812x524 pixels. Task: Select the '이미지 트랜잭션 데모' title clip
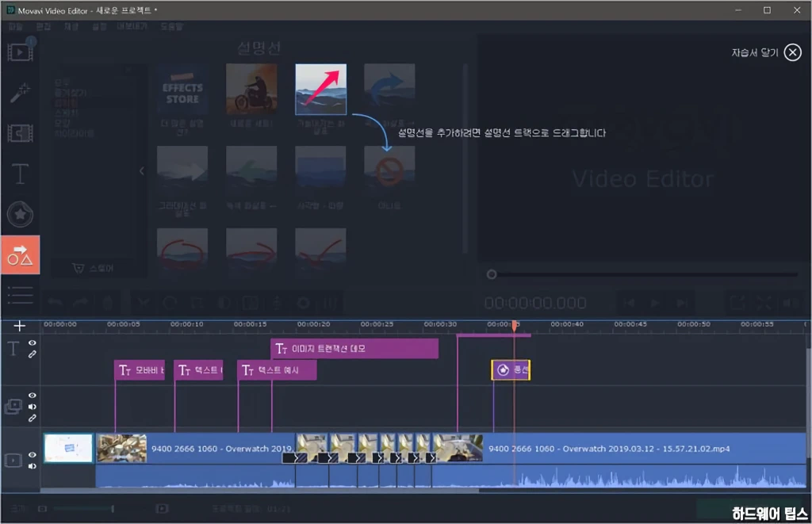point(354,348)
